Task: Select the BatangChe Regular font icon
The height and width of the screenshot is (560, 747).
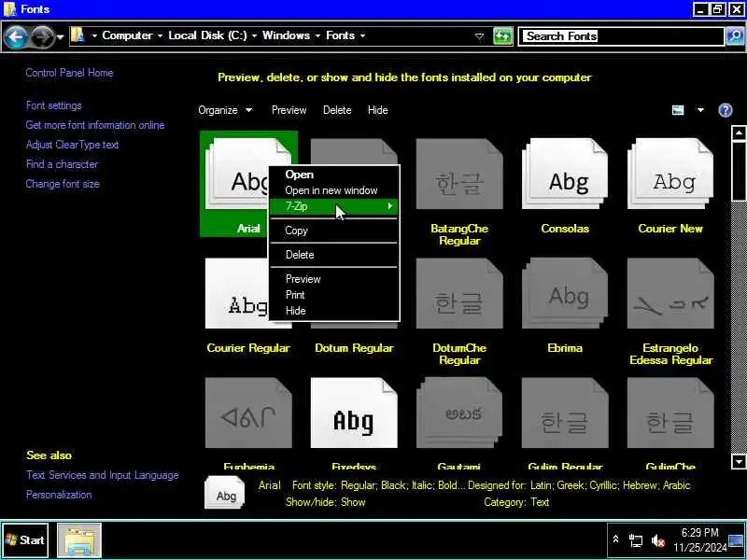Action: coord(459,175)
